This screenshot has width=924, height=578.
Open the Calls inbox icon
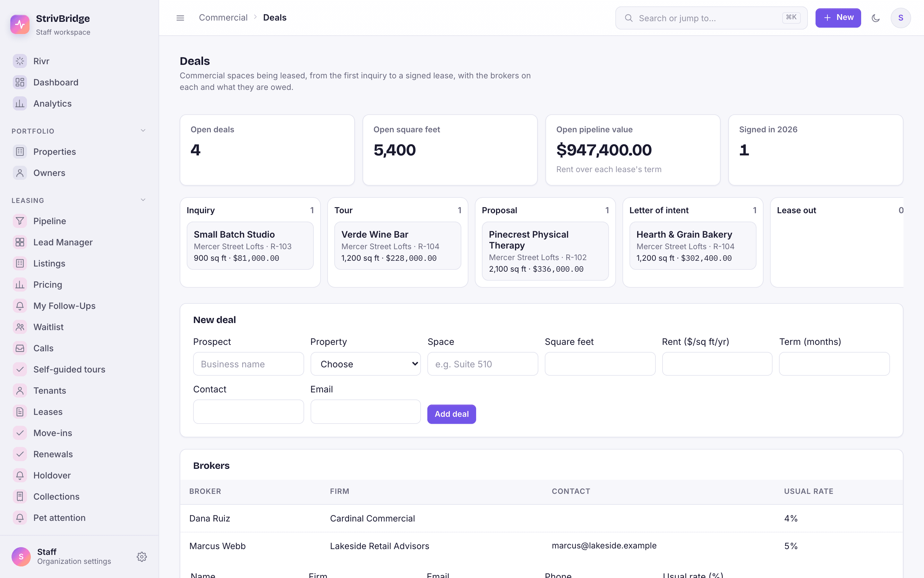20,348
